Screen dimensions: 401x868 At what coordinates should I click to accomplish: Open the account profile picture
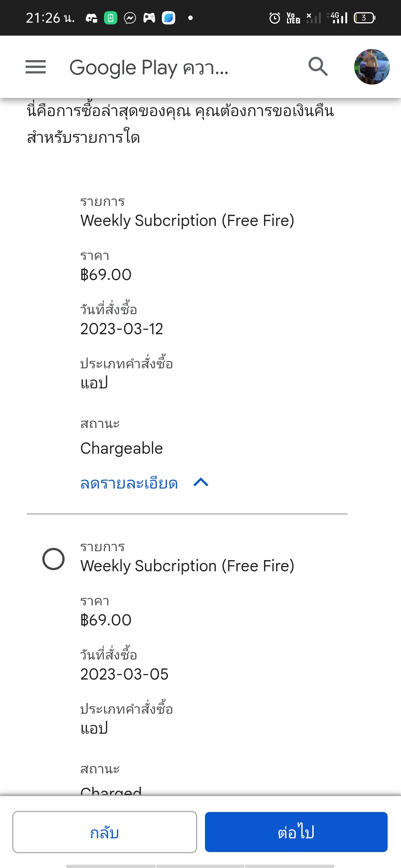coord(372,67)
